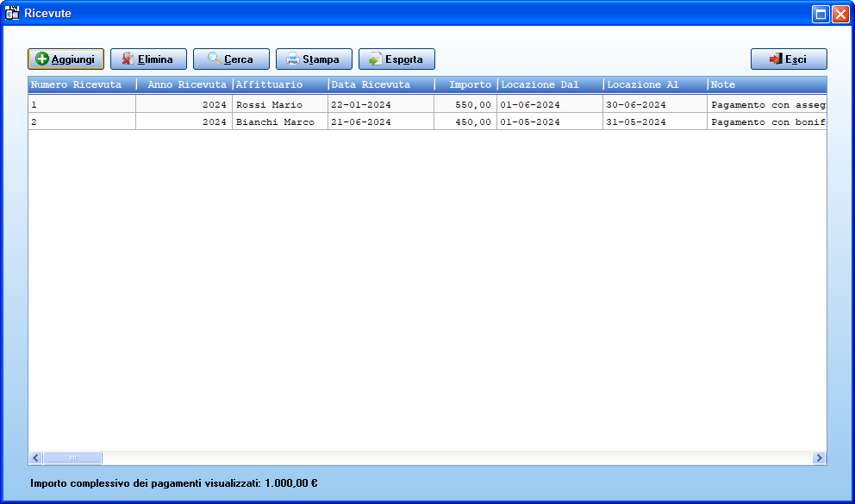Click the Locazione Al column header
855x504 pixels.
[655, 84]
